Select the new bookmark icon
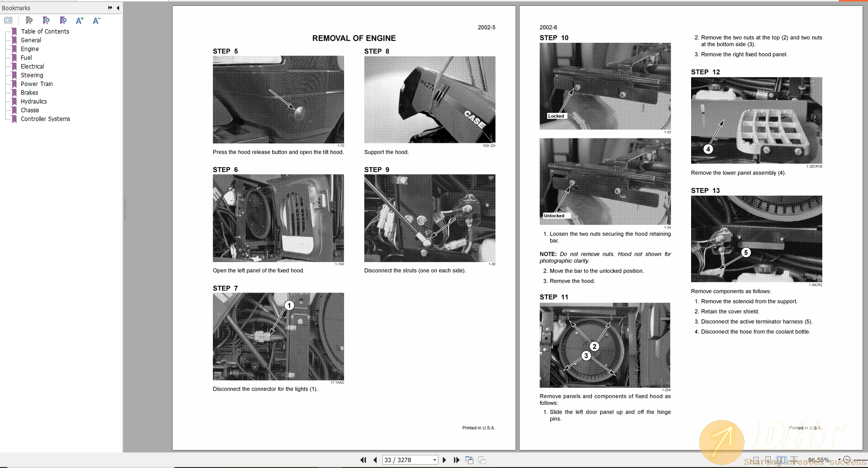 tap(46, 20)
